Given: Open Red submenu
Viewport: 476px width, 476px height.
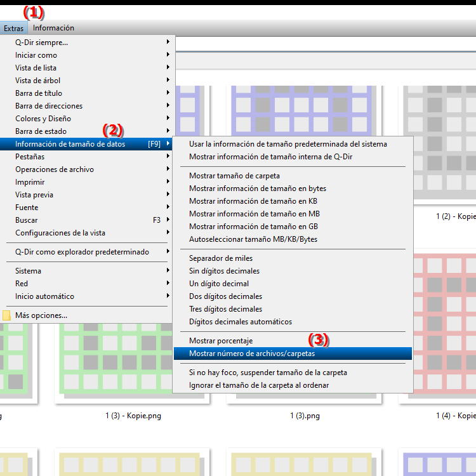Looking at the screenshot, I should pyautogui.click(x=88, y=284).
